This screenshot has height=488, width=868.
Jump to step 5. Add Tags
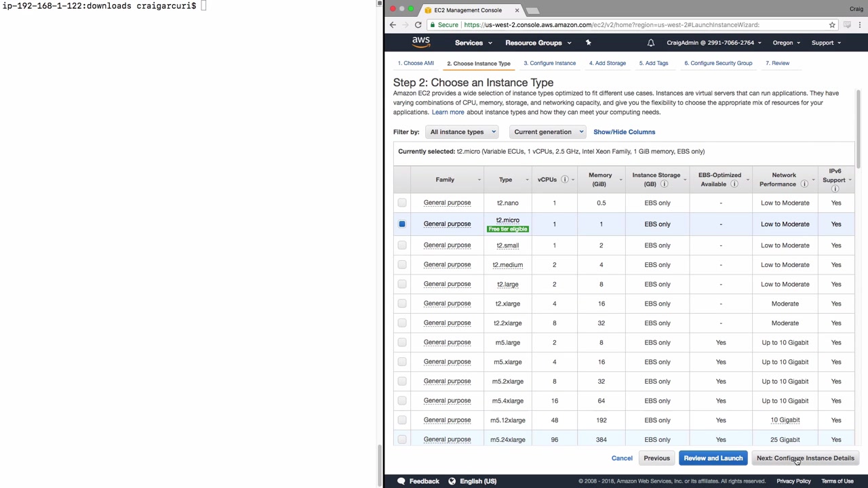tap(654, 63)
